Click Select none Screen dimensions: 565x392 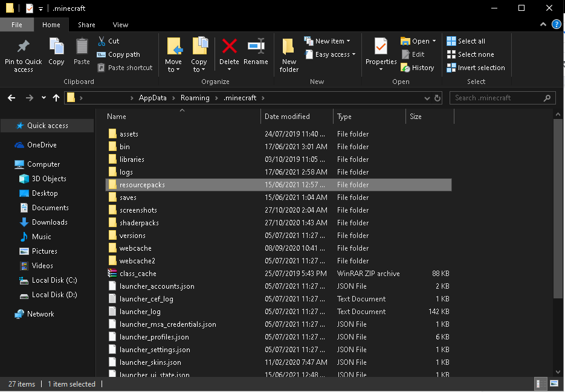(470, 54)
